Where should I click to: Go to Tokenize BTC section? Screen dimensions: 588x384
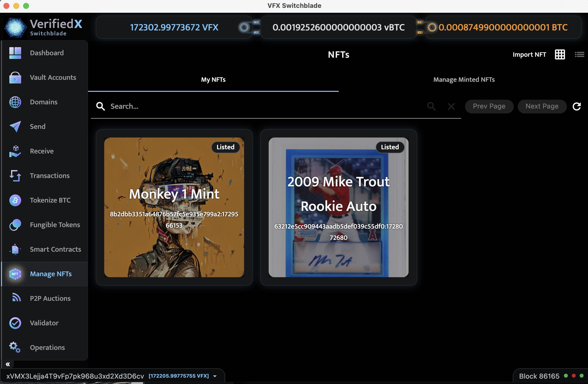pos(50,200)
